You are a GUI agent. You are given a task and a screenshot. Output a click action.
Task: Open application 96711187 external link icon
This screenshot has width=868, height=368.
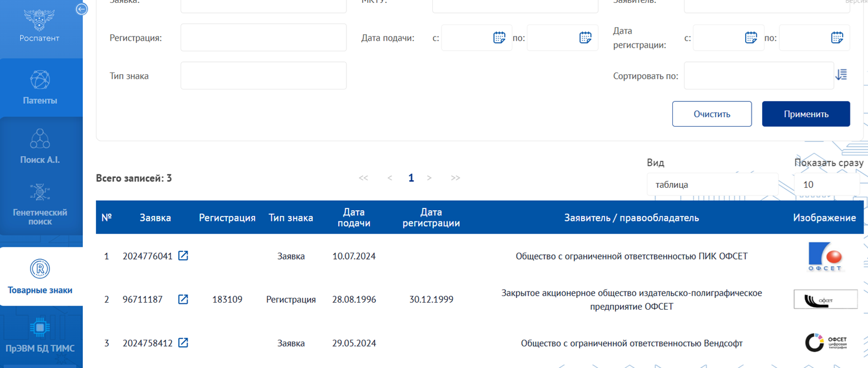tap(183, 299)
